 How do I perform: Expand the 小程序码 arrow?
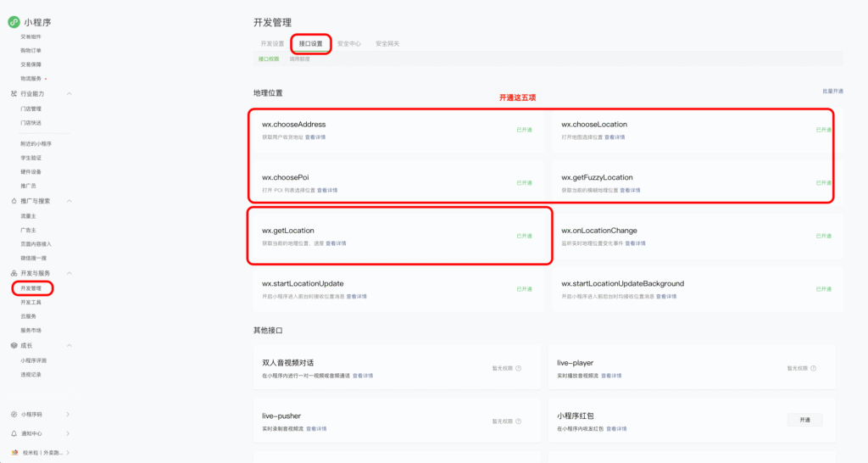coord(68,415)
